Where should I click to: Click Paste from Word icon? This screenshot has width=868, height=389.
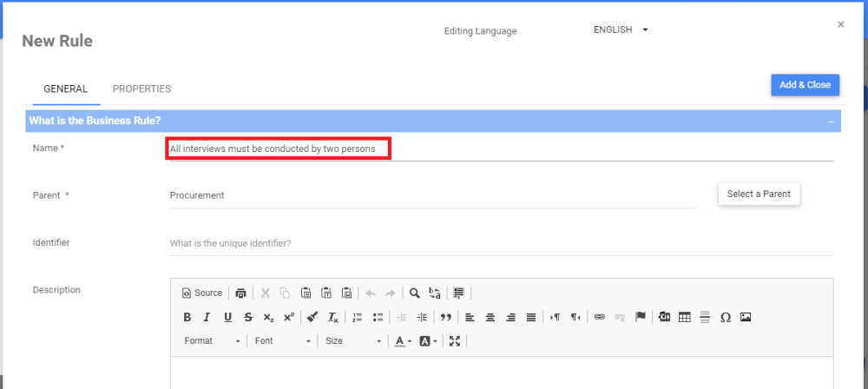[x=347, y=293]
